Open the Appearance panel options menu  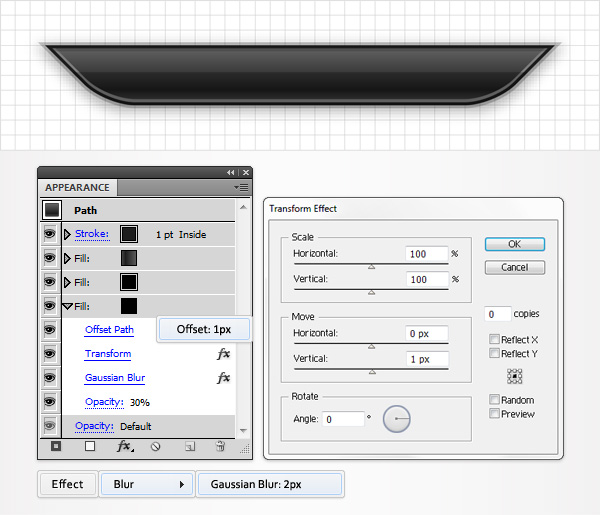[x=241, y=187]
